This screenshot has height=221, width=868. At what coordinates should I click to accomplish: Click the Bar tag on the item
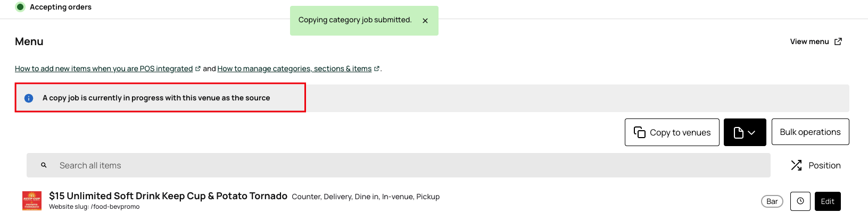772,201
